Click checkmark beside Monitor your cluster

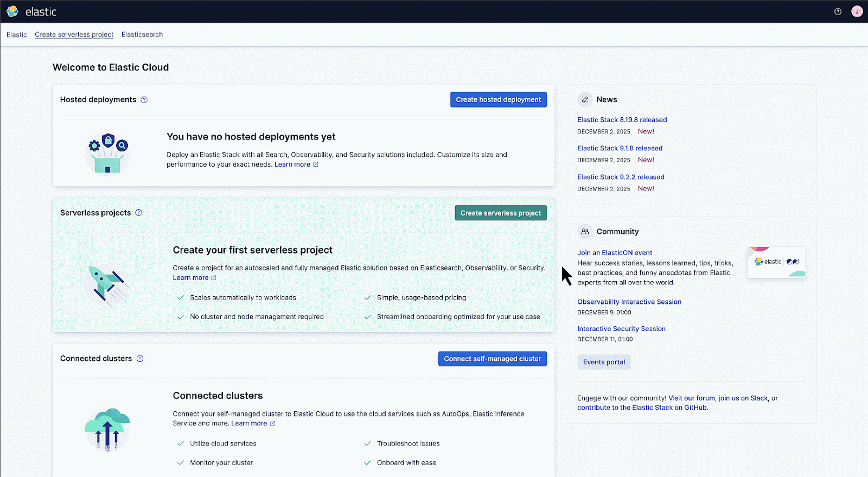(181, 463)
